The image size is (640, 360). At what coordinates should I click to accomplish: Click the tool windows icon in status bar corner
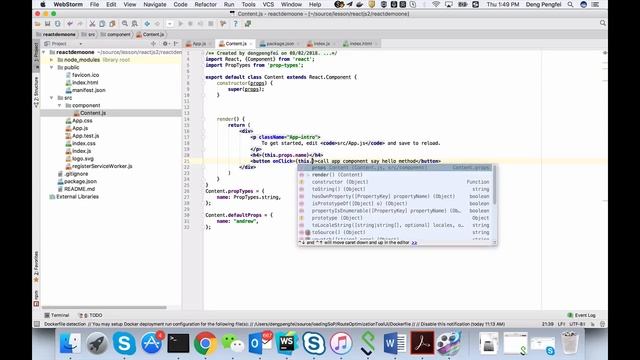pos(37,324)
